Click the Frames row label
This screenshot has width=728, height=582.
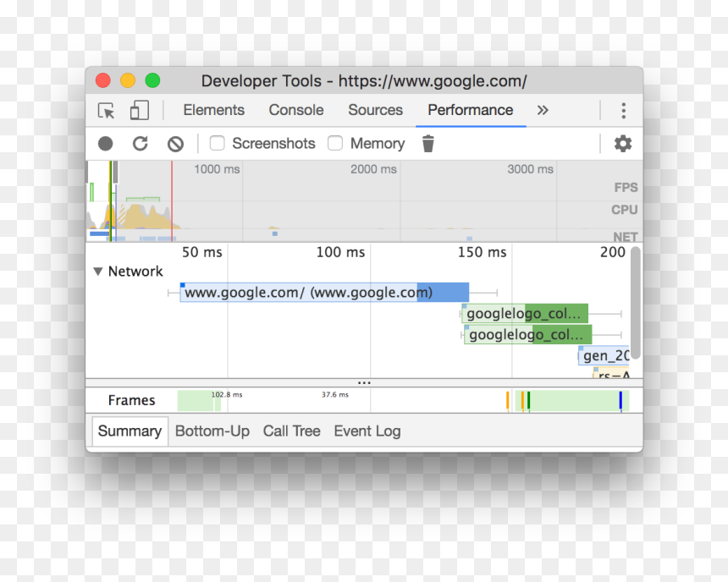click(x=131, y=400)
